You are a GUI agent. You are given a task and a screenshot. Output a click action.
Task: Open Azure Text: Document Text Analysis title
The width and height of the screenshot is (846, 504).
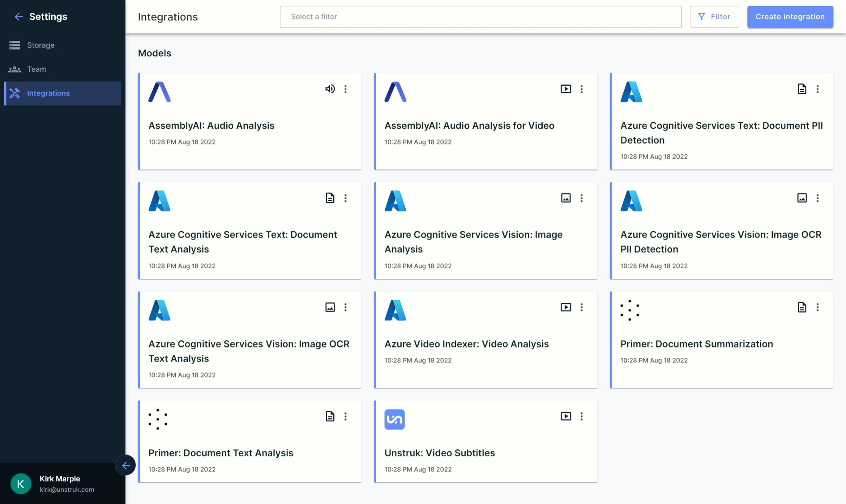click(x=243, y=242)
